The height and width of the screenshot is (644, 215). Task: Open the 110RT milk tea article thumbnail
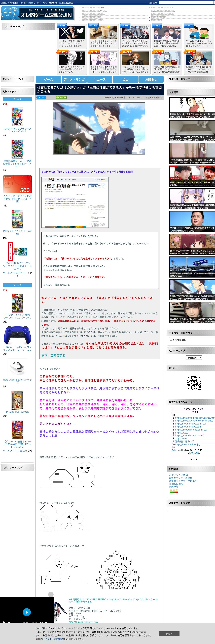(x=104, y=32)
